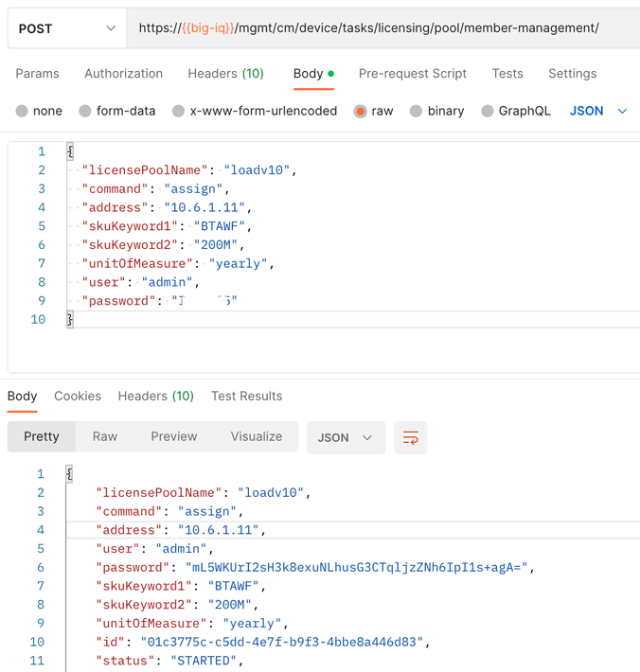This screenshot has width=640, height=672.
Task: Open the Authorization tab
Action: pyautogui.click(x=124, y=74)
